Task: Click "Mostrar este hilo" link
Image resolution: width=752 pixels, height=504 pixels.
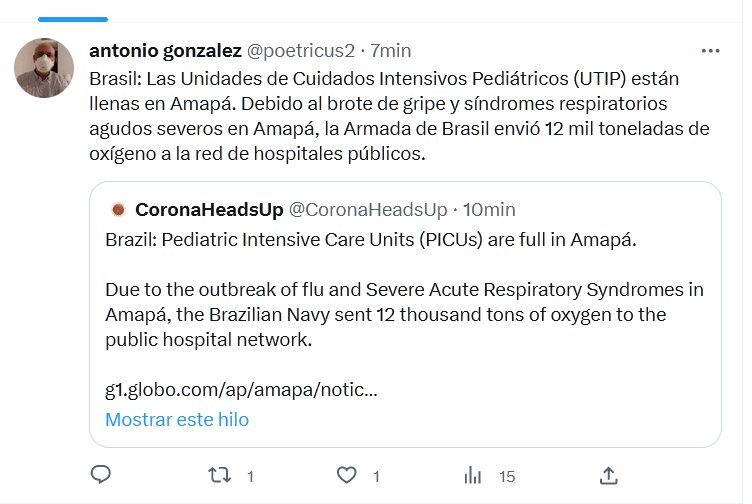Action: click(177, 419)
